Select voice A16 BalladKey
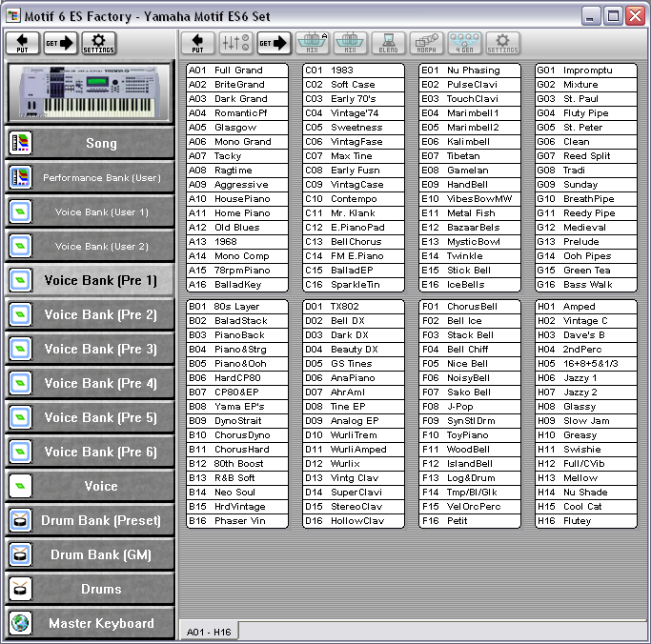Viewport: 651px width, 644px height. (x=237, y=285)
